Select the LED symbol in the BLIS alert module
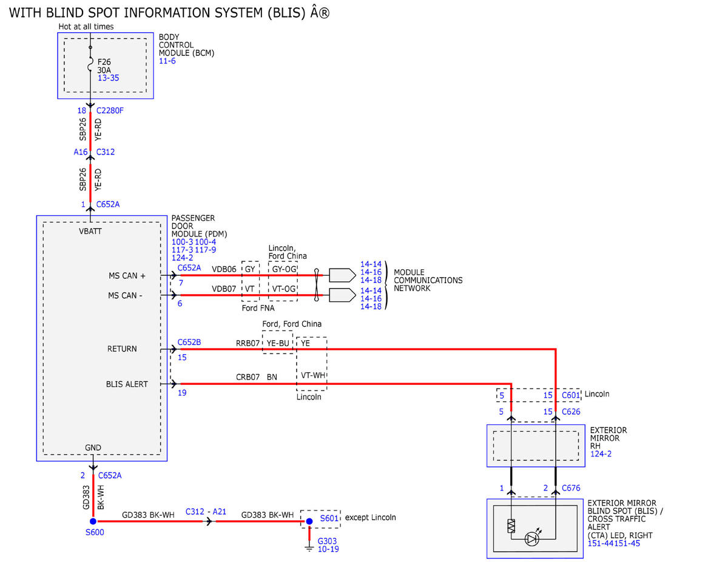 532,537
